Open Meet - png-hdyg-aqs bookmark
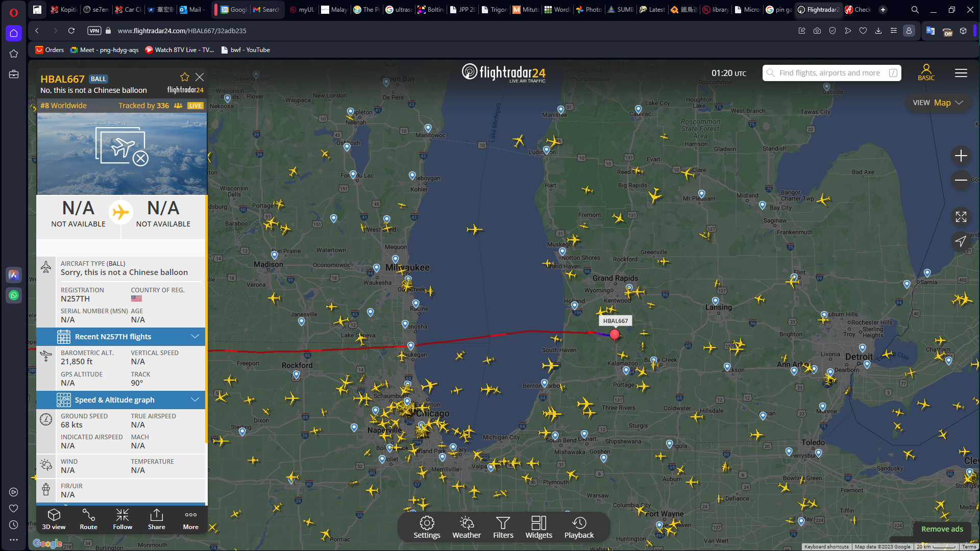The width and height of the screenshot is (980, 551). coord(105,50)
